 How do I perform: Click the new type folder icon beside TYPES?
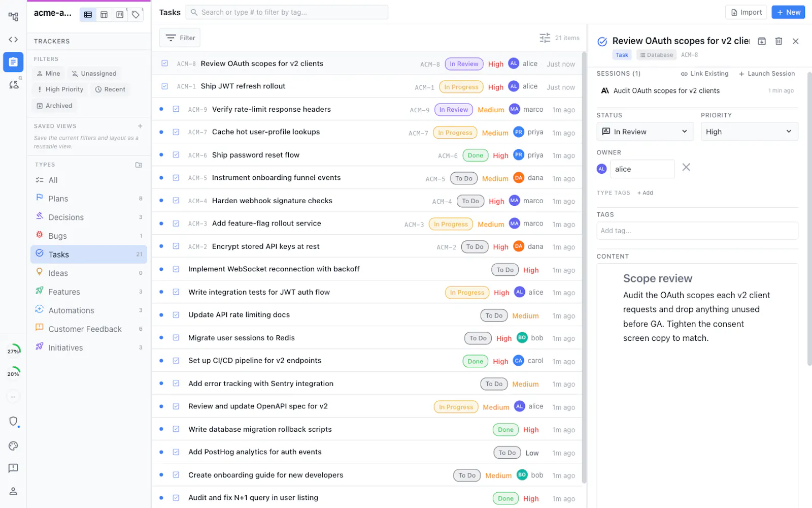click(x=139, y=165)
